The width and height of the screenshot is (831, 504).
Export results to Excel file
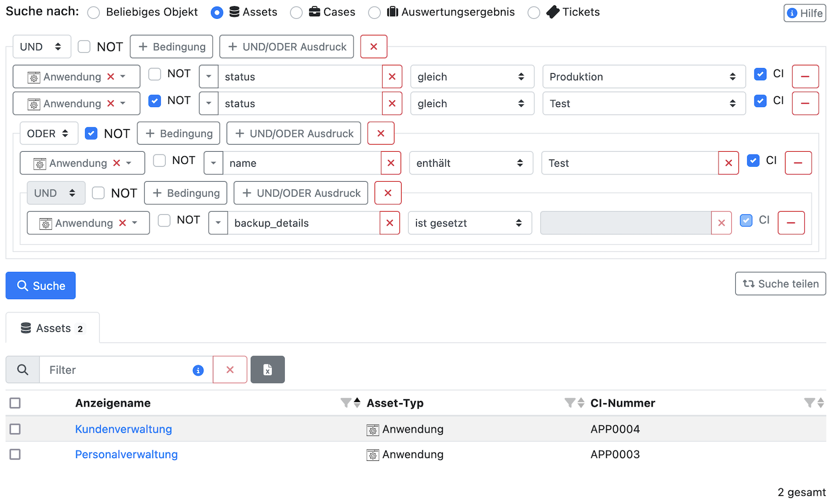[268, 369]
